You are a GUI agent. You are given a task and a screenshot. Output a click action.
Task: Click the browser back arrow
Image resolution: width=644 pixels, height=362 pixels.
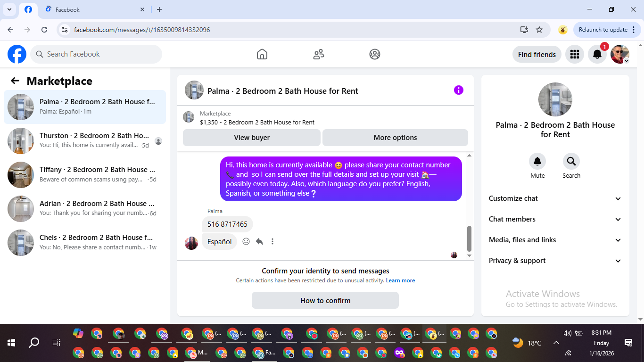tap(10, 30)
